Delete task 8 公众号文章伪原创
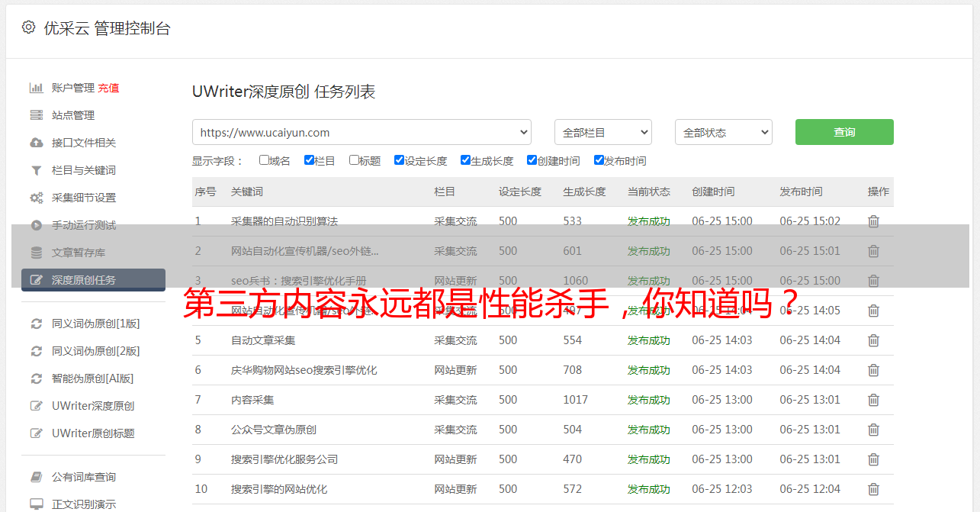 (874, 430)
